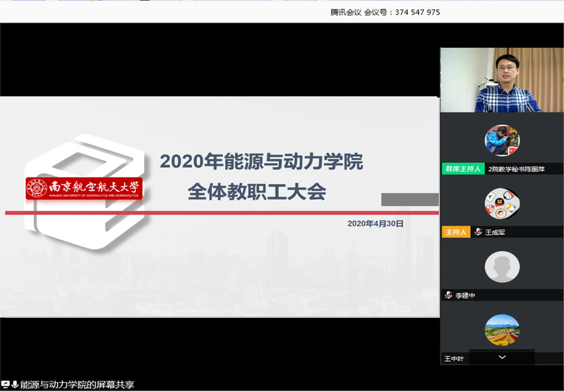Click the screen share icon at bottom-left
This screenshot has width=564, height=392.
(x=6, y=384)
